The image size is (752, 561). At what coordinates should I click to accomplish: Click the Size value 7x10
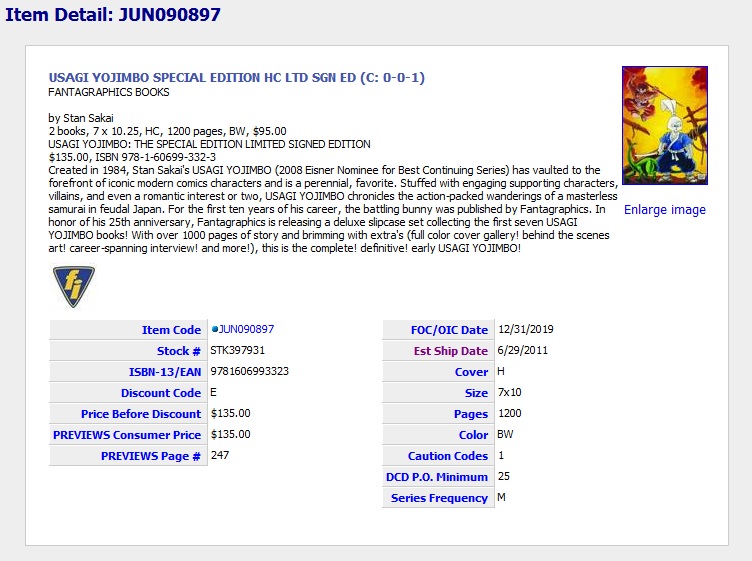(x=509, y=392)
